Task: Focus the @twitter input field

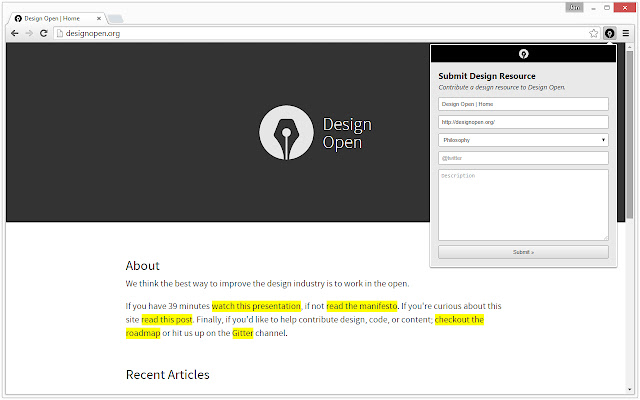Action: coord(523,158)
